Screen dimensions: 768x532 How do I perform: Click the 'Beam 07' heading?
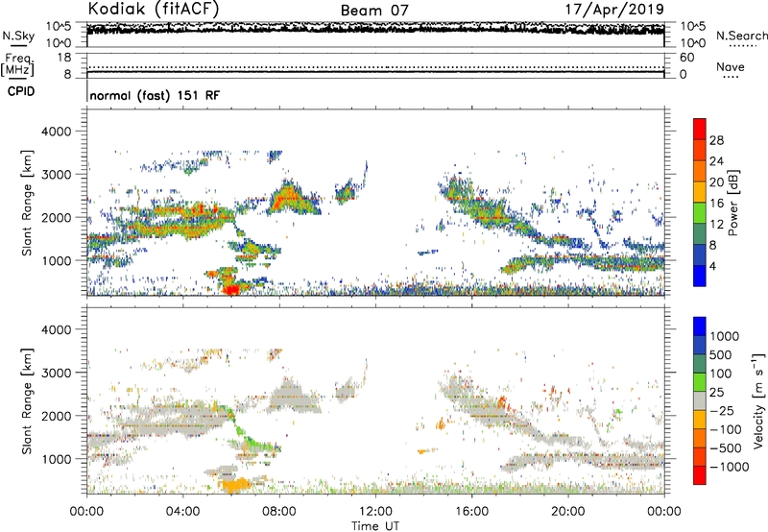coord(374,11)
